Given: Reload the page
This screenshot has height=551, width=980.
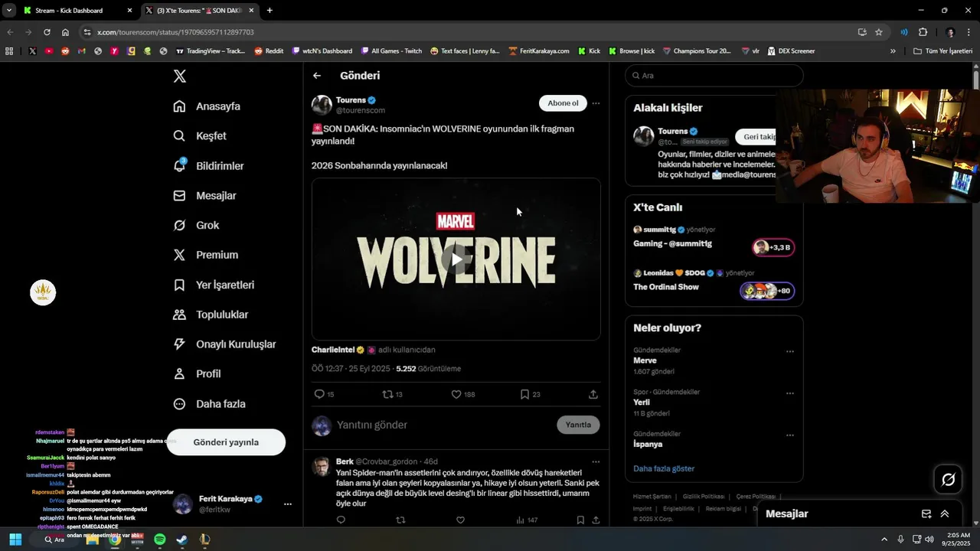Looking at the screenshot, I should tap(47, 32).
